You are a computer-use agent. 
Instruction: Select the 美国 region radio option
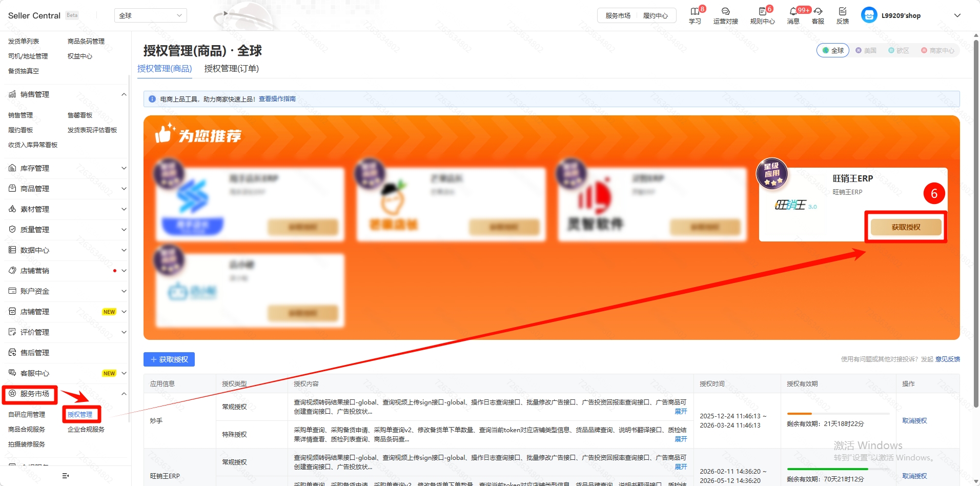tap(866, 50)
